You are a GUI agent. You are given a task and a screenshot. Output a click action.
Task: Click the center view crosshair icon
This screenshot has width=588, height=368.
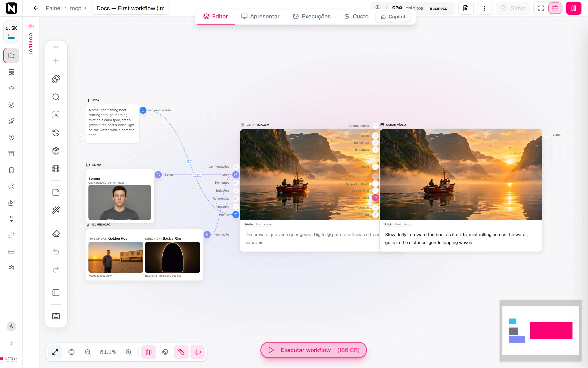(71, 352)
